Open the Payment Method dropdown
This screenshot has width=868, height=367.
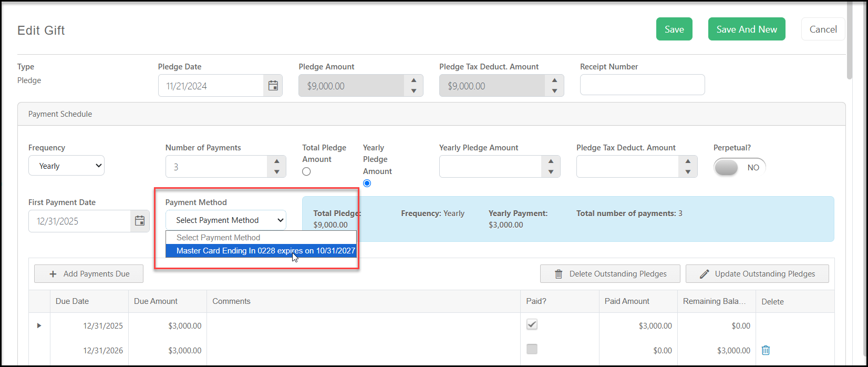(225, 220)
